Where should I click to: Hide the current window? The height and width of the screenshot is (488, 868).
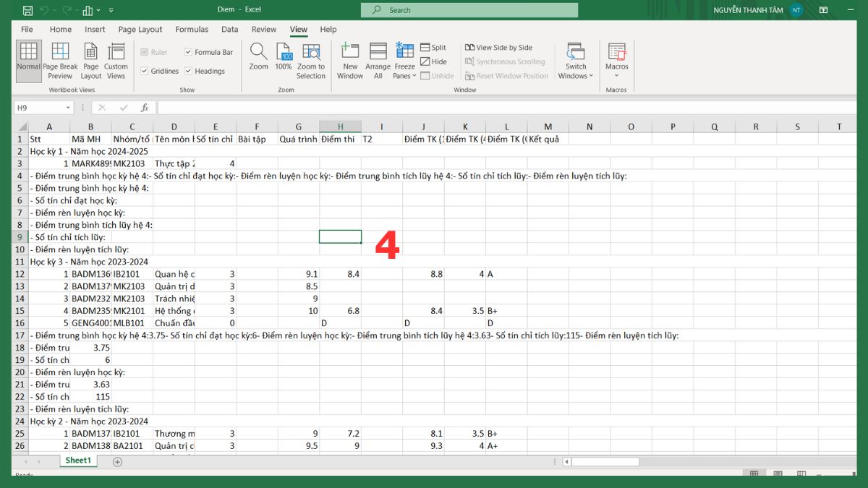pos(432,61)
